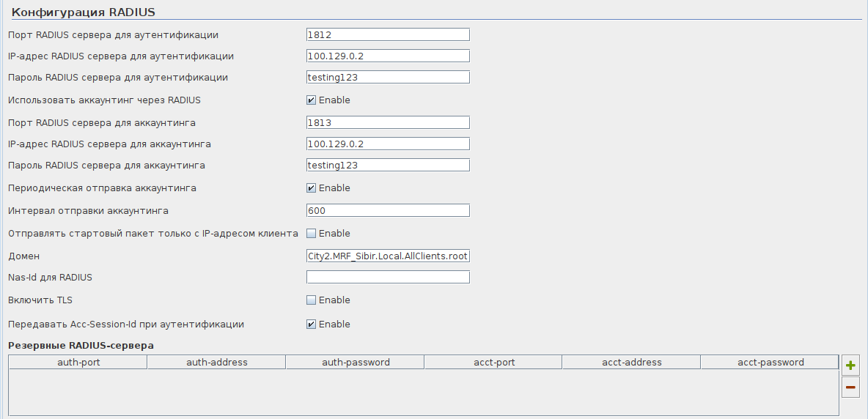Enable start packet only with client IP
868x419 pixels.
click(x=312, y=234)
